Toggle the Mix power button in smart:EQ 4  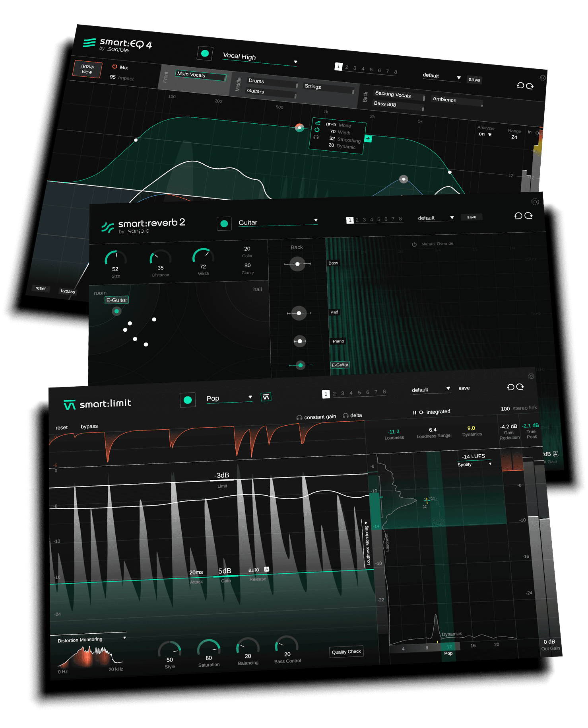114,66
